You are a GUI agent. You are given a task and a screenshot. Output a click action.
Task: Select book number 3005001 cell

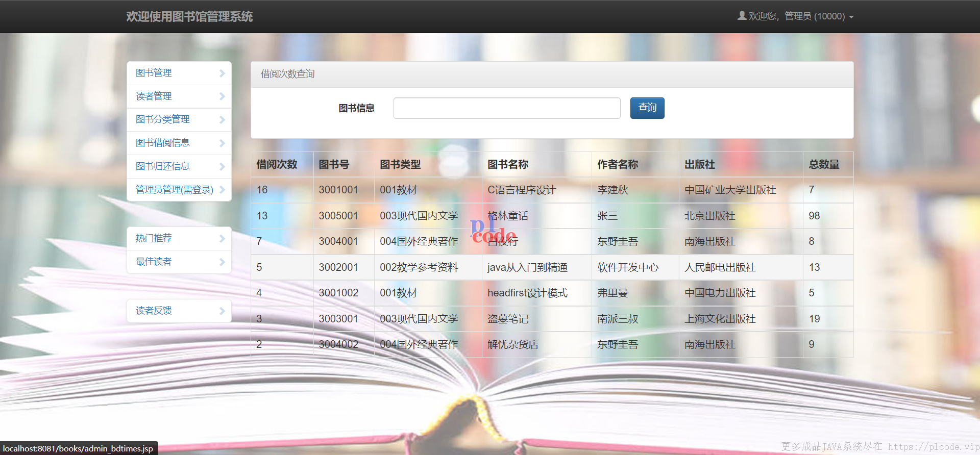click(344, 216)
